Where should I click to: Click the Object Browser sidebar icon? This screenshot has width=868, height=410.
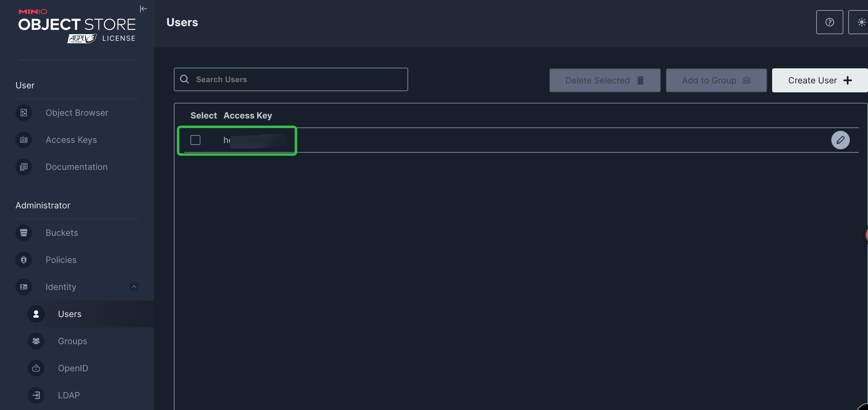(24, 113)
